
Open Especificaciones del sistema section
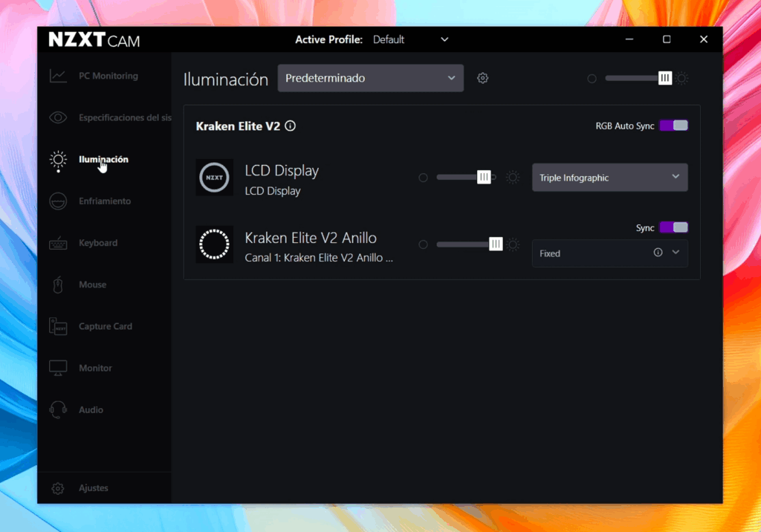pyautogui.click(x=125, y=117)
